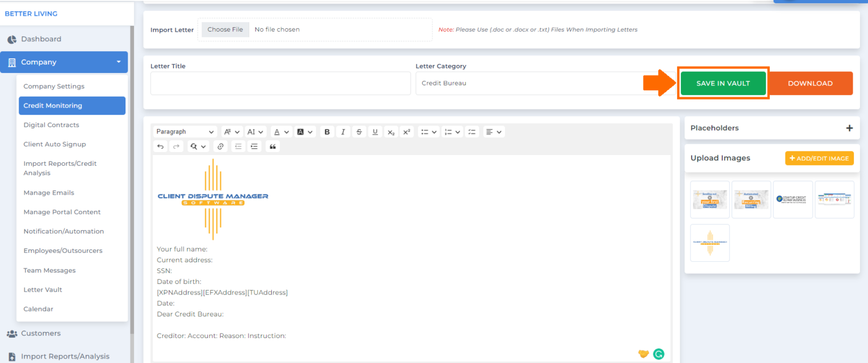868x363 pixels.
Task: Apply italic formatting
Action: [x=342, y=132]
